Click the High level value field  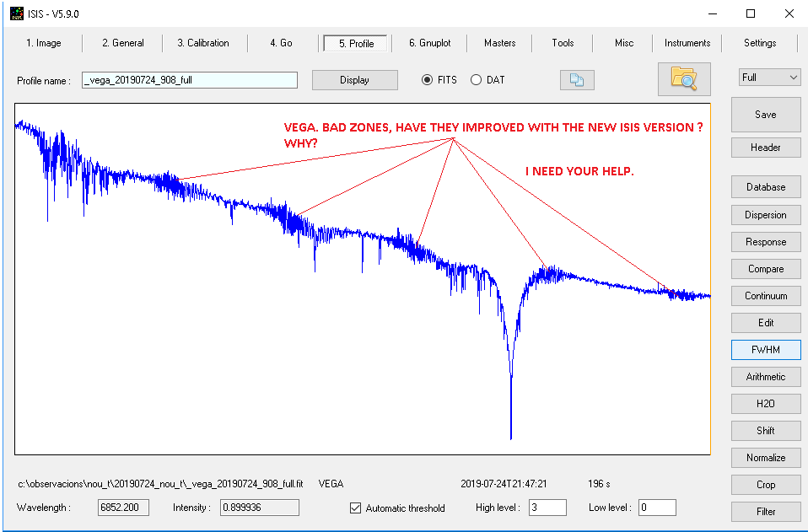[547, 508]
